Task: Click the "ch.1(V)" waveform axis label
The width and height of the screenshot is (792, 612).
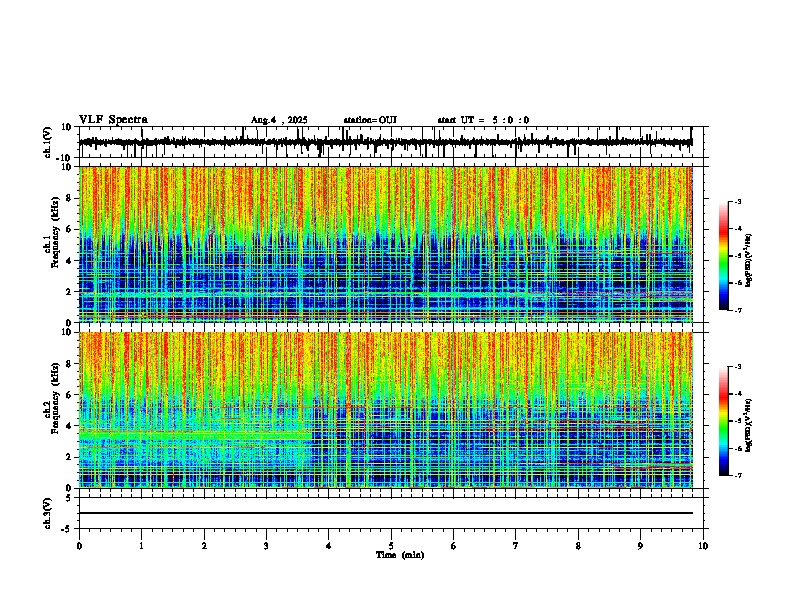Action: tap(48, 142)
